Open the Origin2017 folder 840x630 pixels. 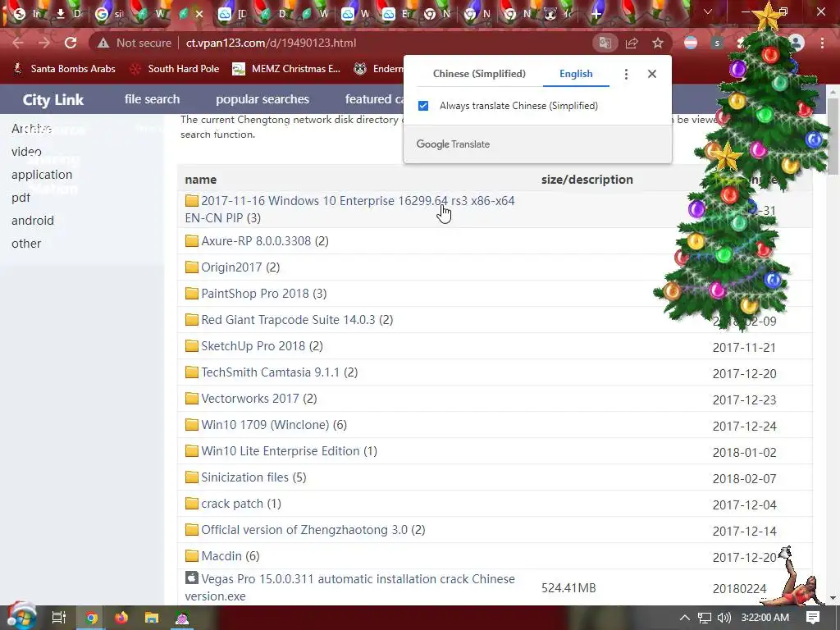tap(232, 267)
